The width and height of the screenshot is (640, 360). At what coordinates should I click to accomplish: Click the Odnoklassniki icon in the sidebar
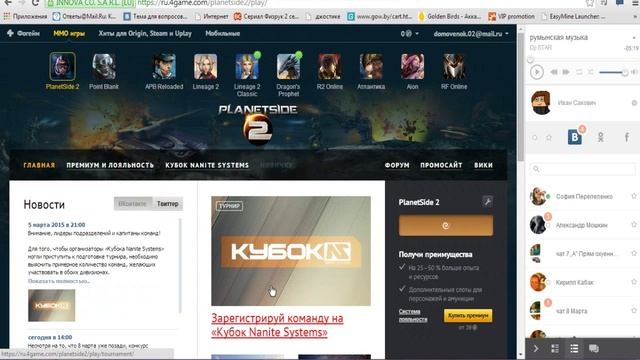601,137
